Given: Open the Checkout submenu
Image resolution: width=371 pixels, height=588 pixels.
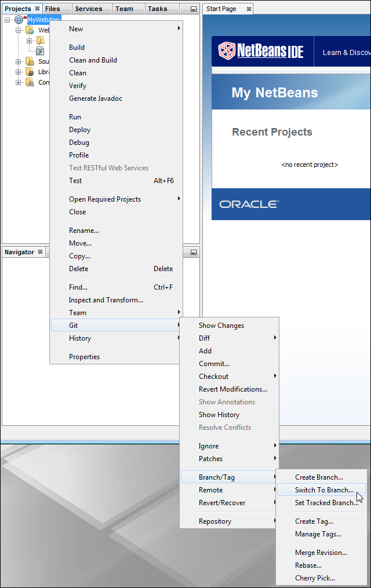Looking at the screenshot, I should 230,377.
